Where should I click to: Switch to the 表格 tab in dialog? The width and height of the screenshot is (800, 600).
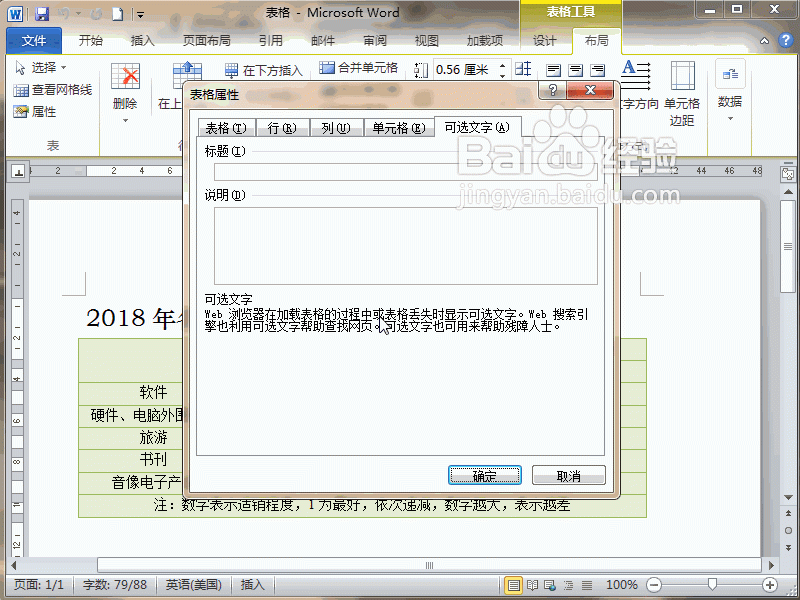pyautogui.click(x=225, y=127)
